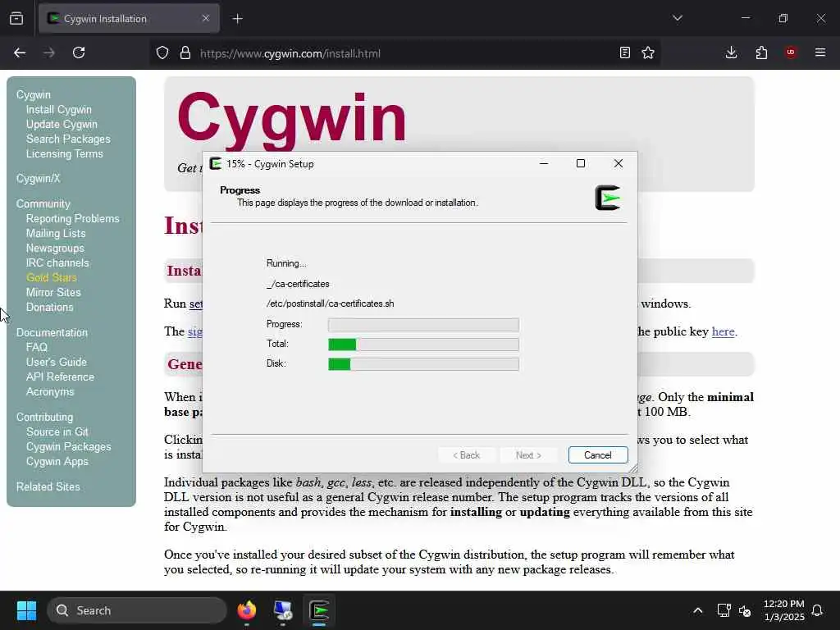The image size is (840, 630).
Task: Maximize the Cygwin Setup dialog
Action: [x=581, y=163]
